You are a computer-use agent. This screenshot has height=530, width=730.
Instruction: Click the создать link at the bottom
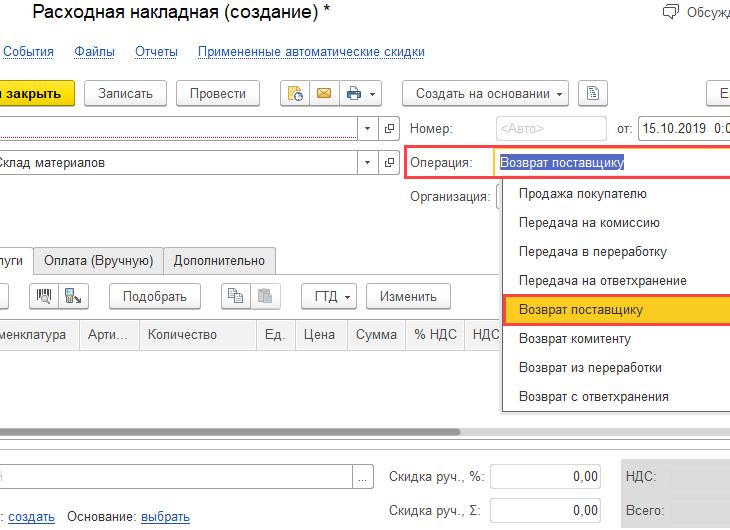pyautogui.click(x=31, y=517)
